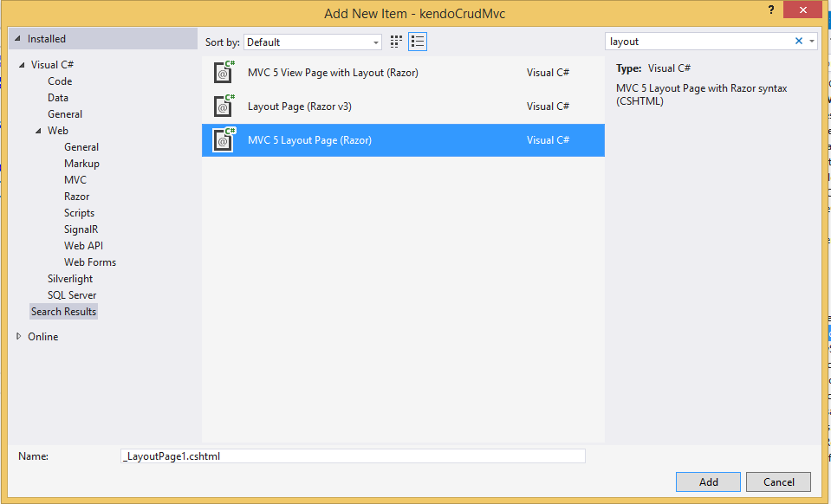Select the SQL Server category
831x504 pixels.
(x=72, y=295)
